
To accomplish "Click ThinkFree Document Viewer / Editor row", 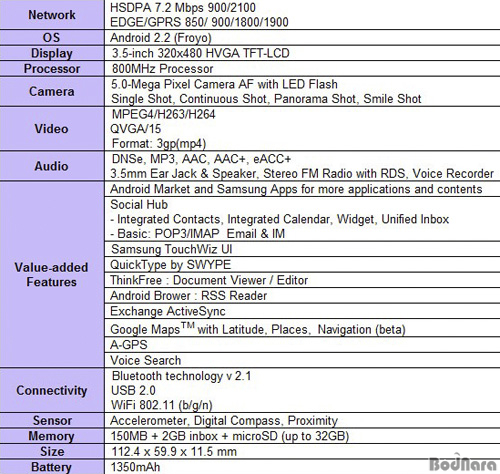I will [x=302, y=280].
